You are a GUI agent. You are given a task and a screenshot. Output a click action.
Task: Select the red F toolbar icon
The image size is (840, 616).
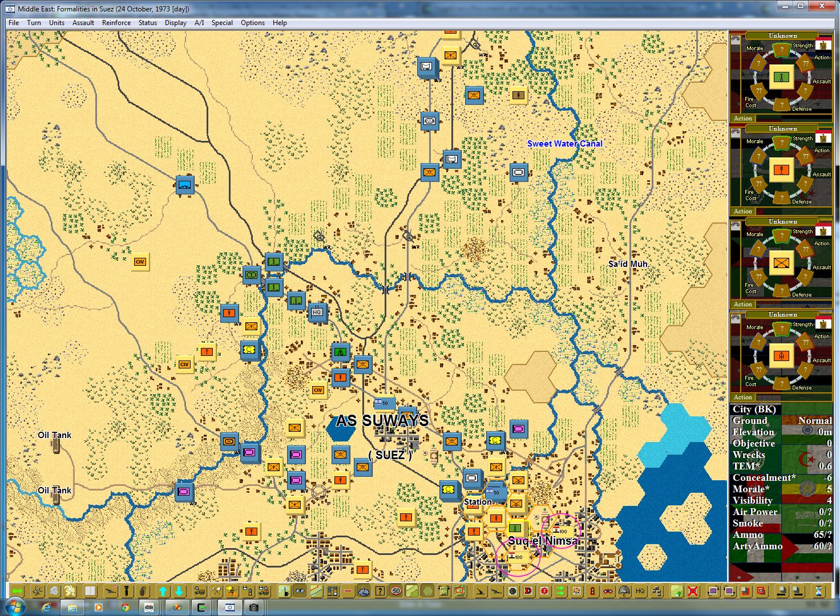[x=544, y=591]
